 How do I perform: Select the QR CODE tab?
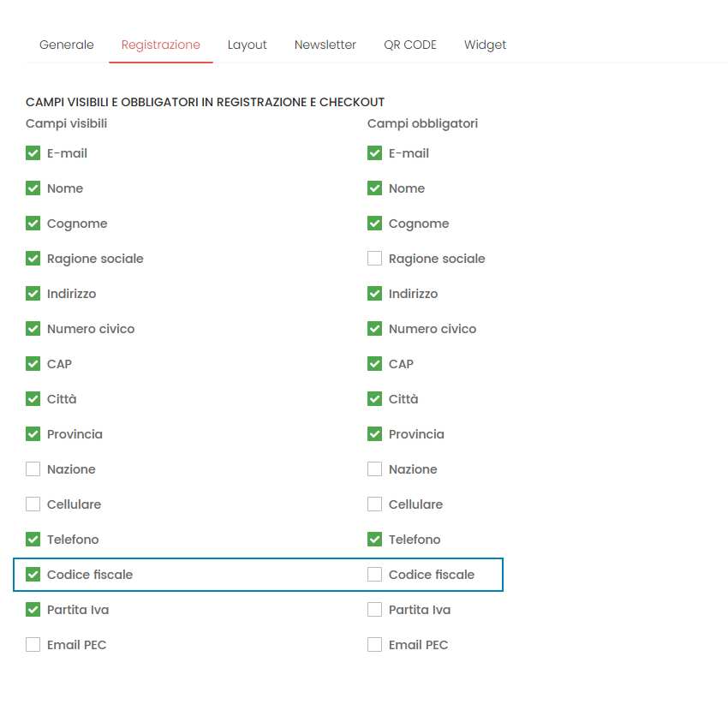point(409,45)
